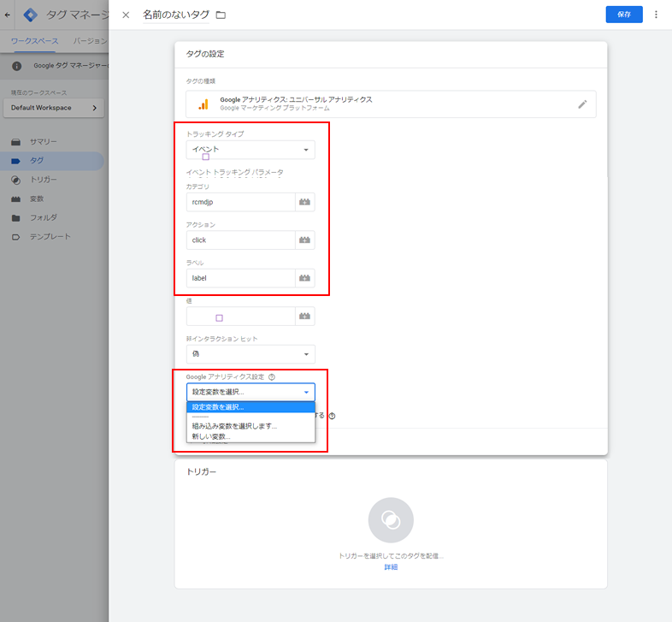Select highlighted 設定変数を選択 option in list
Screen dimensions: 672x622
[x=251, y=407]
